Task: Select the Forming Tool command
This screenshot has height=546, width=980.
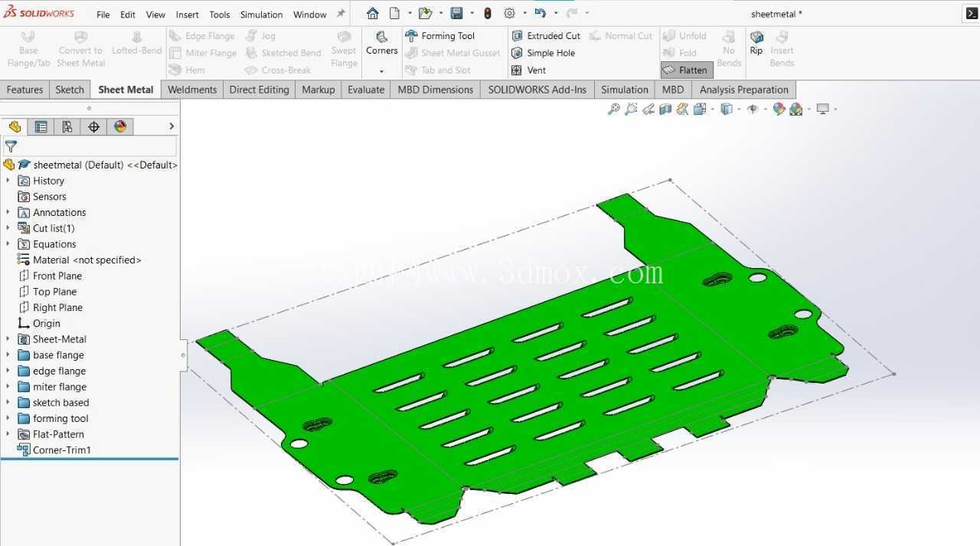Action: [439, 36]
